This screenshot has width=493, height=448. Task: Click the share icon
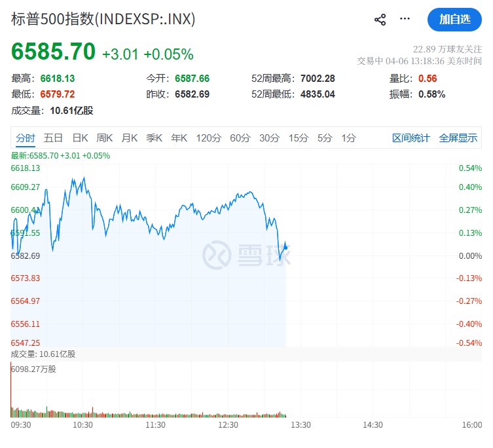380,20
